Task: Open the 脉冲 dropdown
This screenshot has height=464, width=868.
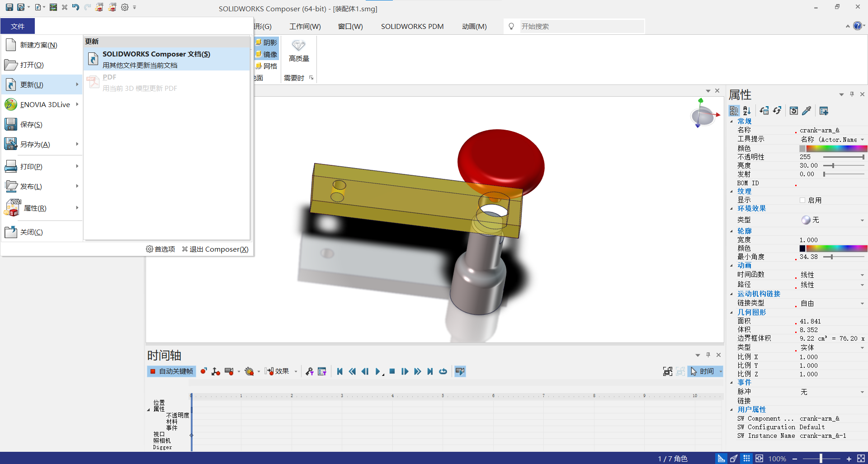Action: (862, 392)
